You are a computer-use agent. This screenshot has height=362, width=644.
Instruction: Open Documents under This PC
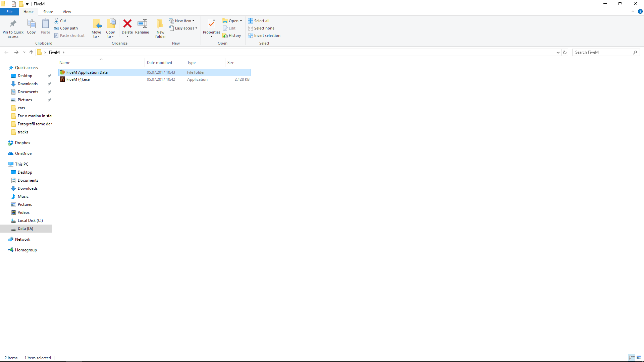tap(28, 180)
